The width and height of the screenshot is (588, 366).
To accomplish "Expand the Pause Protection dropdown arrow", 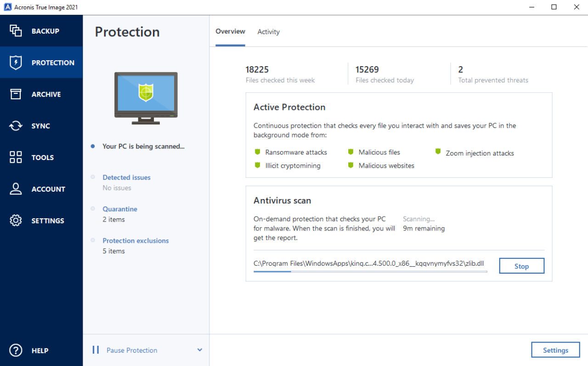I will coord(200,350).
